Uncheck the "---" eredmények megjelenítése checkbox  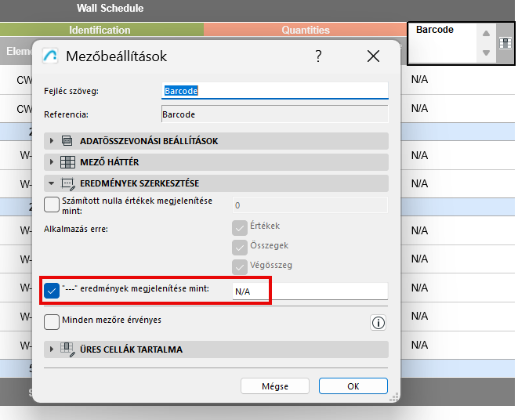52,291
